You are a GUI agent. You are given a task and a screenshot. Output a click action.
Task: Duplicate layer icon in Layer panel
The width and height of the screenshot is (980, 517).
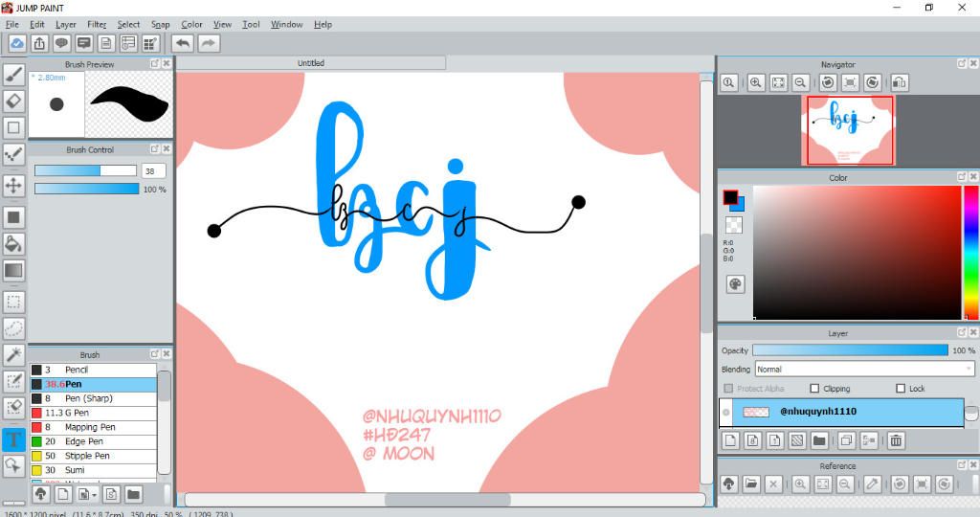[846, 440]
